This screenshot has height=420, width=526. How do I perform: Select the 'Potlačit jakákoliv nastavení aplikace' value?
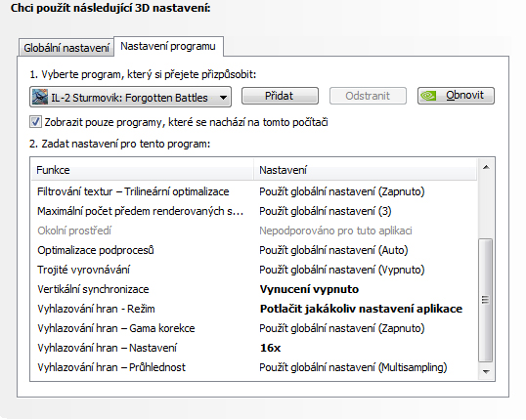pyautogui.click(x=362, y=309)
